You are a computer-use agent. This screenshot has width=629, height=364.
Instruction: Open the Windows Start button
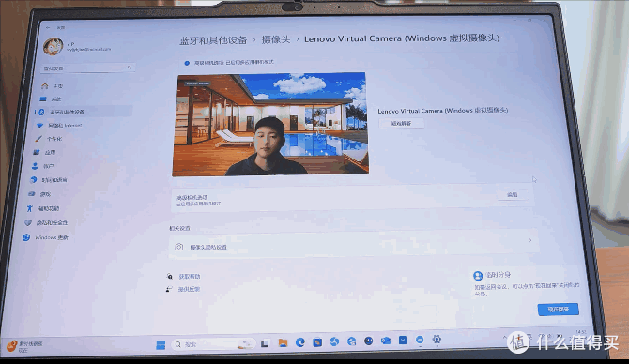click(x=161, y=344)
